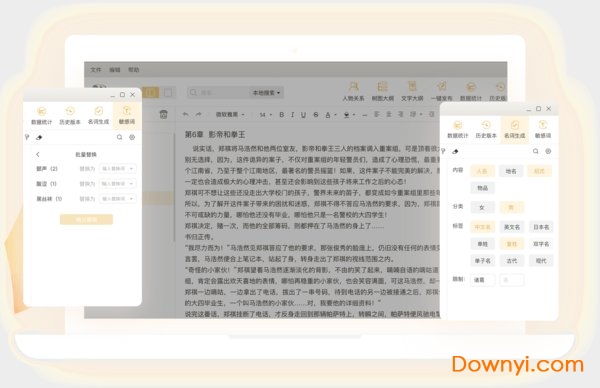Screen dimensions: 600x388
Task: Open settings gear in right 名词生成 window
Action: pos(548,151)
